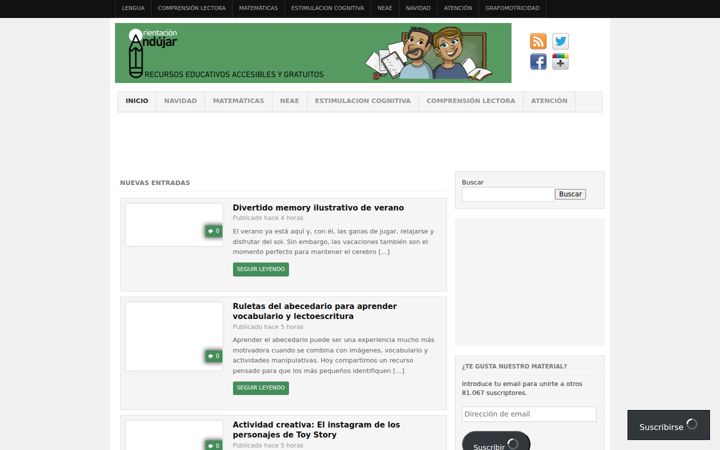The image size is (720, 450).
Task: Open post Ruletas del abecedario para aprender
Action: [x=315, y=311]
